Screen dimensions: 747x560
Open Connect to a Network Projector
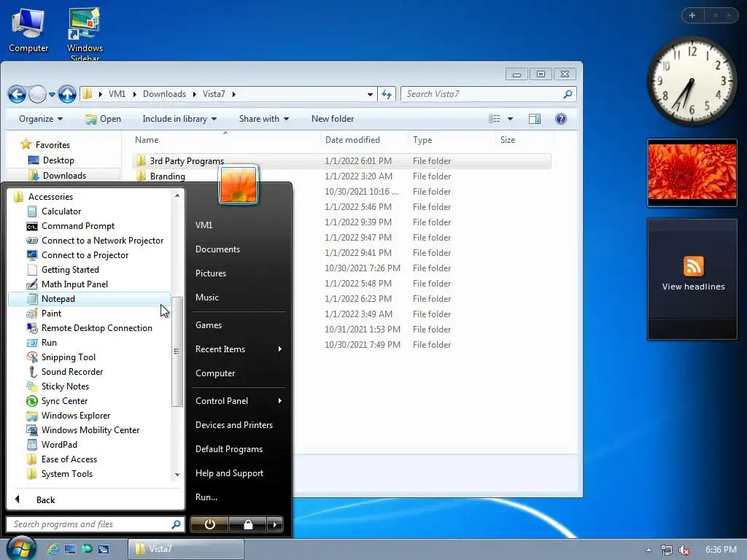pyautogui.click(x=102, y=241)
